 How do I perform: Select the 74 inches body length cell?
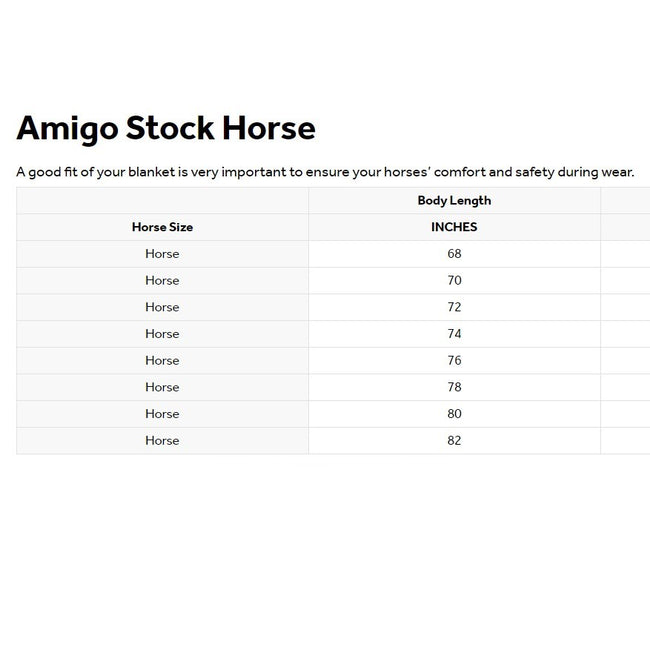(454, 334)
